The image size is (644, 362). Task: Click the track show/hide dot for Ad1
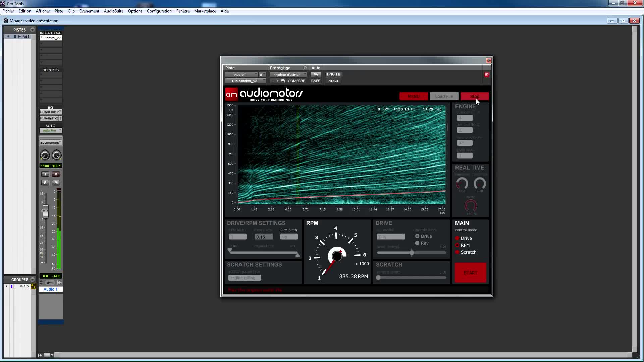[x=8, y=37]
